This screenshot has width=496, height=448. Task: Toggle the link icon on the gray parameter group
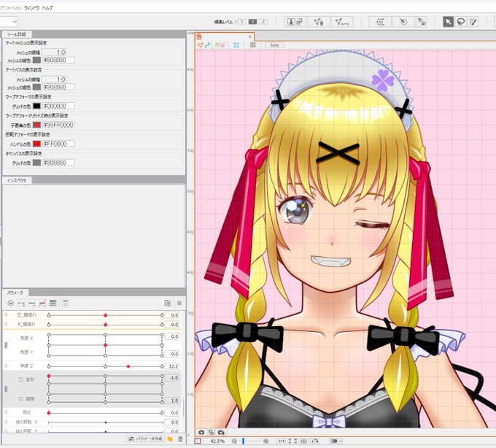[6, 389]
